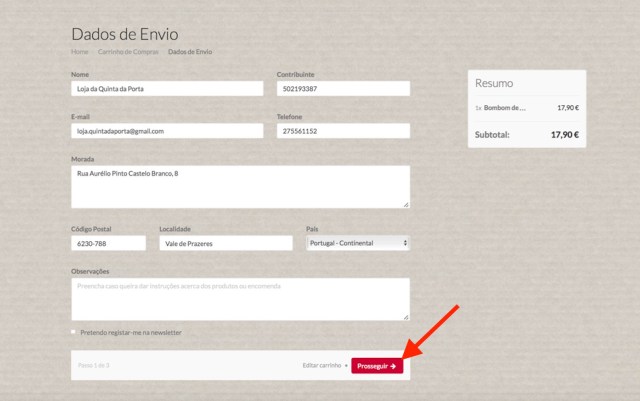The width and height of the screenshot is (640, 401).
Task: Tick the newsletter registration checkbox
Action: [x=73, y=332]
